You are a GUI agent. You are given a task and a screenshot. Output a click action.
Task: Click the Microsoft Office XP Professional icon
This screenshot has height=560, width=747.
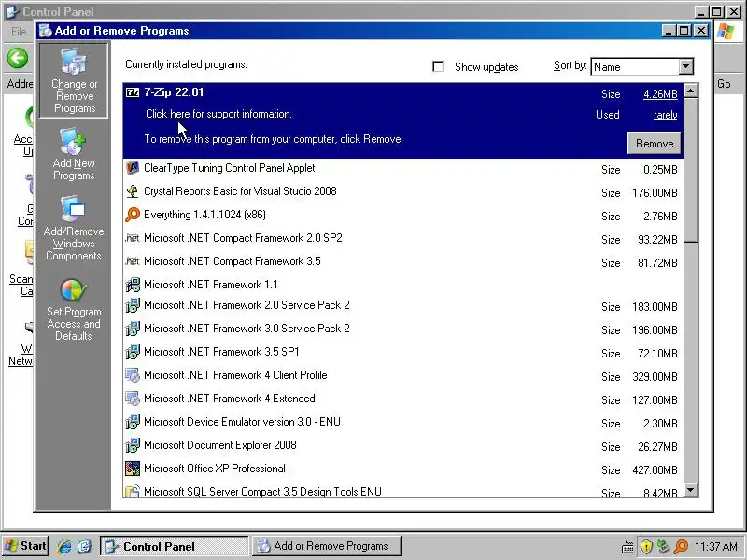coord(133,469)
